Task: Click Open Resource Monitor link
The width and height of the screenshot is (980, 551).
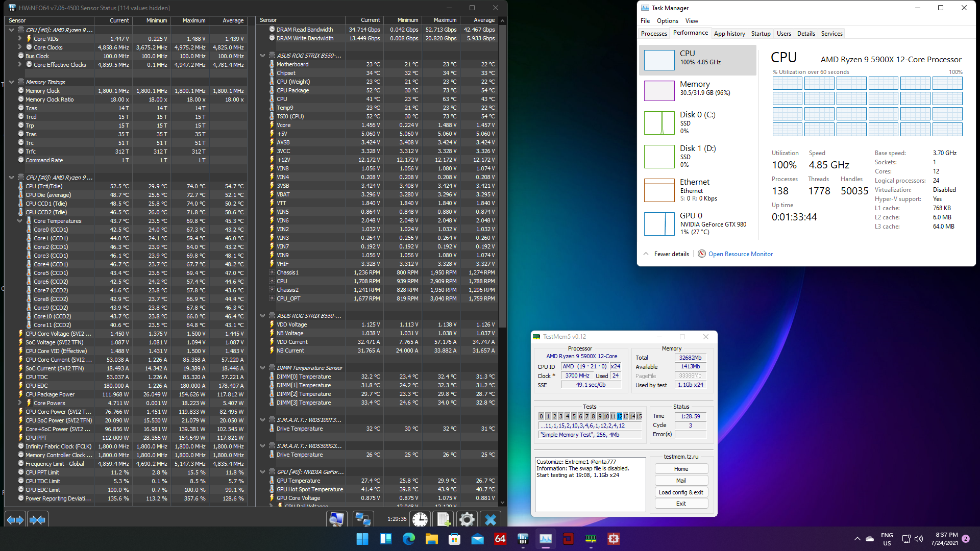Action: point(740,254)
